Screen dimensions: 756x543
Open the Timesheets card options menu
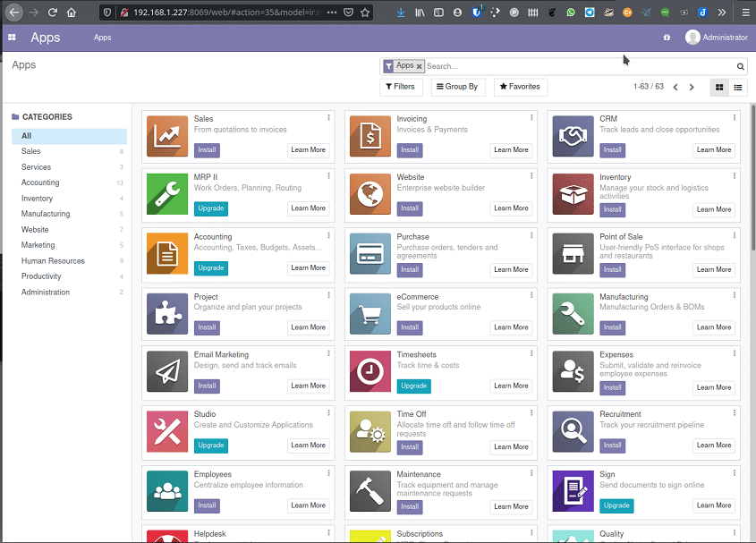click(x=531, y=353)
